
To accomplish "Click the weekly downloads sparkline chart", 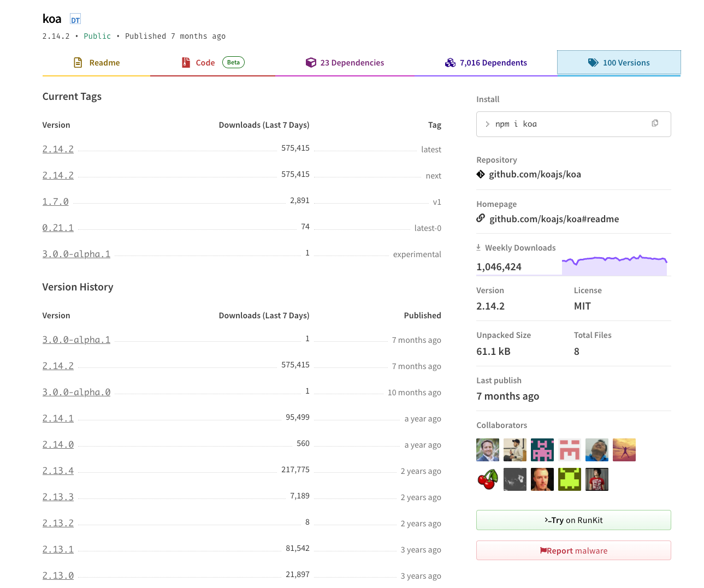I will (x=614, y=265).
